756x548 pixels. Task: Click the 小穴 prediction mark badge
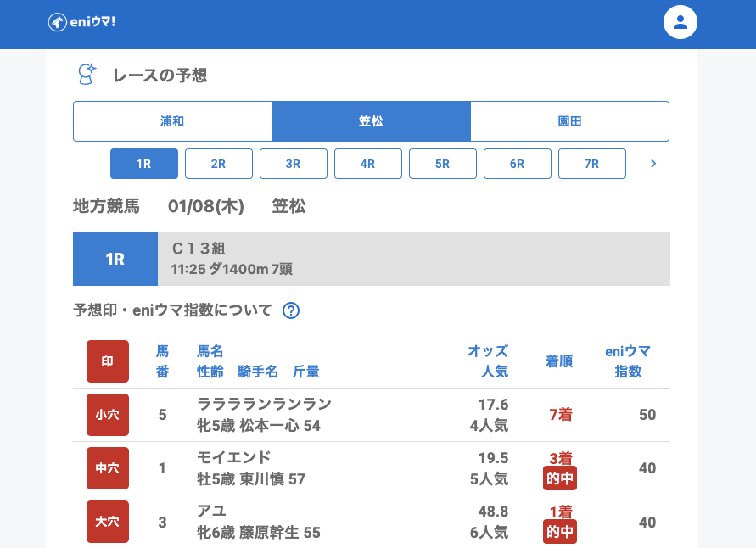click(108, 415)
